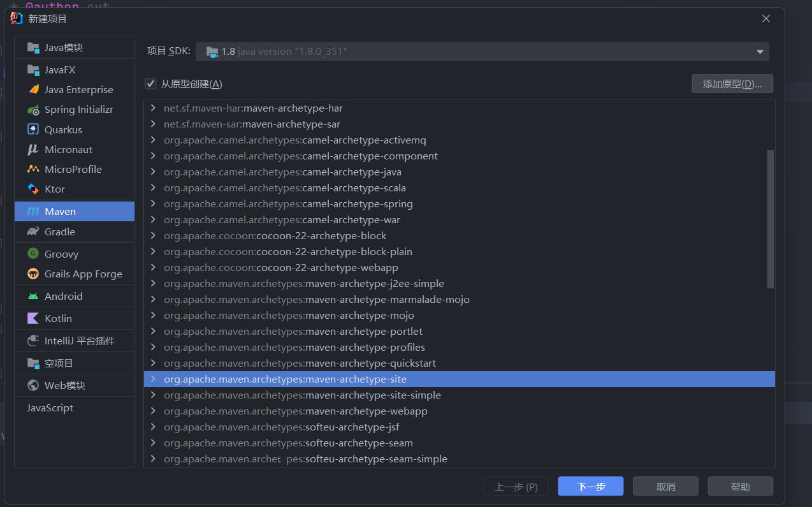Click the Groovy project icon
The image size is (812, 507).
coord(33,254)
